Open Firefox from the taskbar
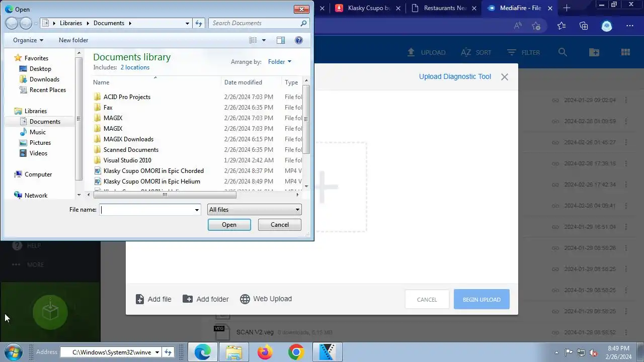This screenshot has width=644, height=362. pyautogui.click(x=265, y=352)
